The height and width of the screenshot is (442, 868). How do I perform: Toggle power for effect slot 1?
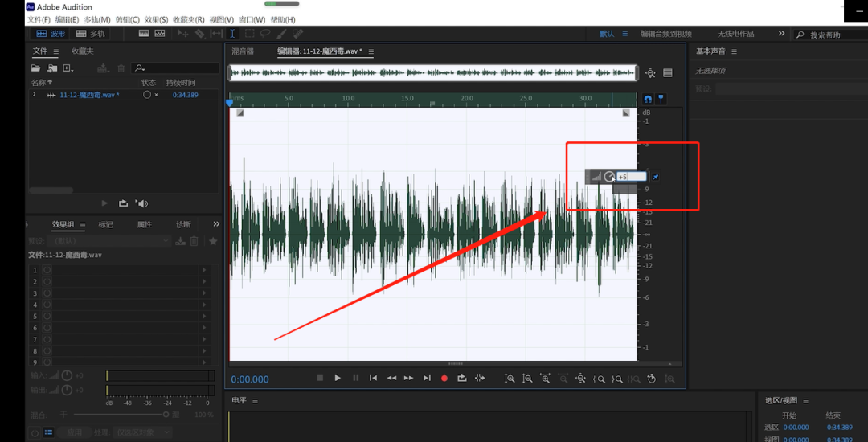point(47,270)
